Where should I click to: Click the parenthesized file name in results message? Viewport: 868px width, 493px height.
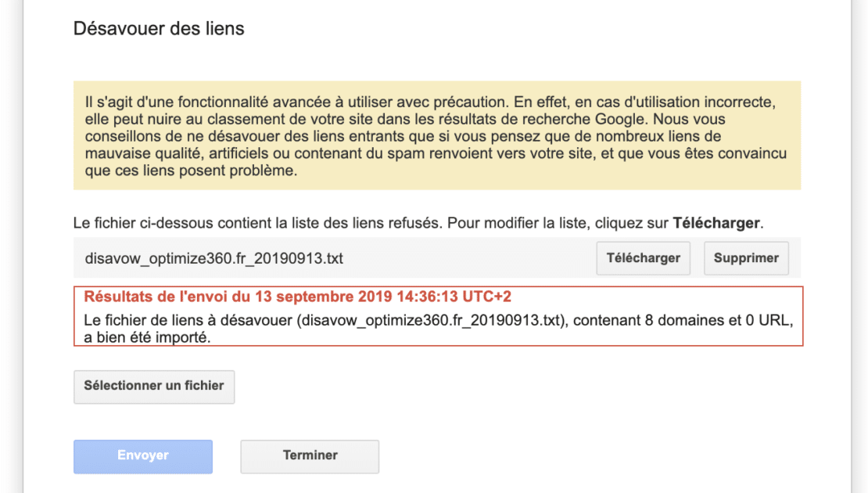tap(431, 320)
